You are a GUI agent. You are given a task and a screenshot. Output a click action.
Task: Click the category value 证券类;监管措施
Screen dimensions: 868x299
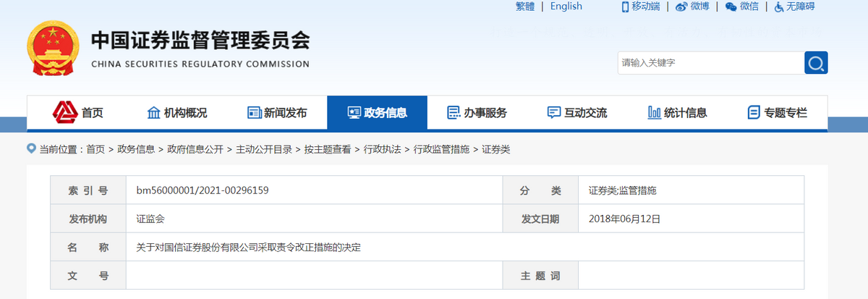[622, 190]
